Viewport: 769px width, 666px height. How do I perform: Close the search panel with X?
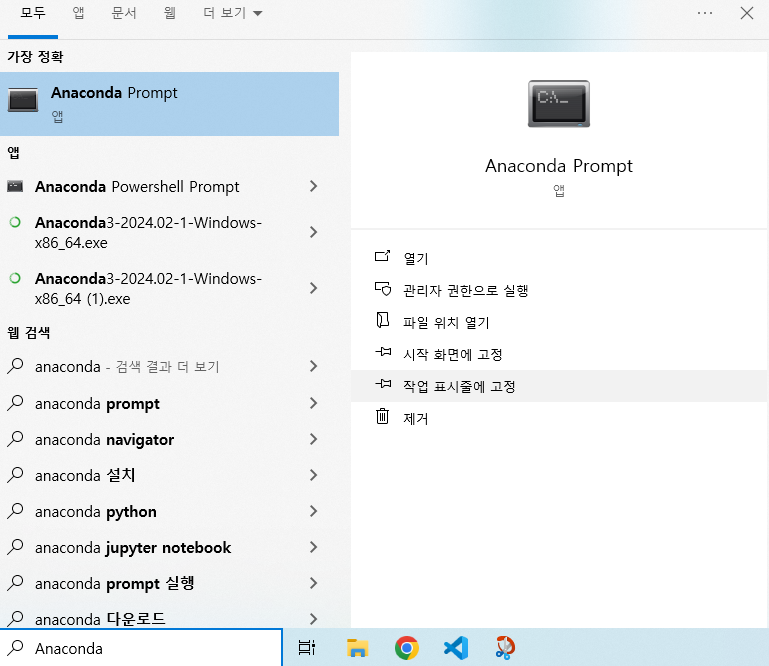coord(746,13)
